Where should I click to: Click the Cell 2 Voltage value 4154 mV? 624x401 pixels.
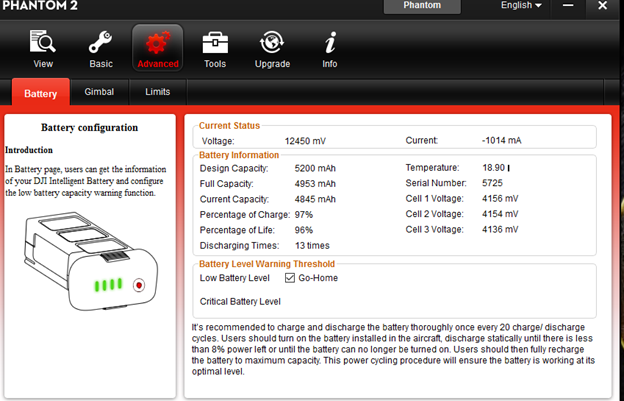[x=500, y=214]
